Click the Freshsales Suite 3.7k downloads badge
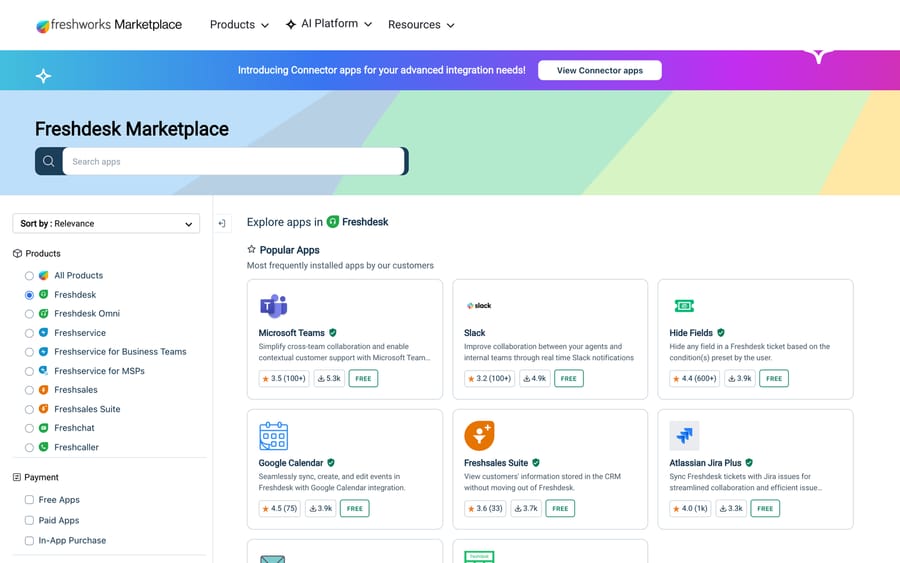This screenshot has height=563, width=900. 526,508
